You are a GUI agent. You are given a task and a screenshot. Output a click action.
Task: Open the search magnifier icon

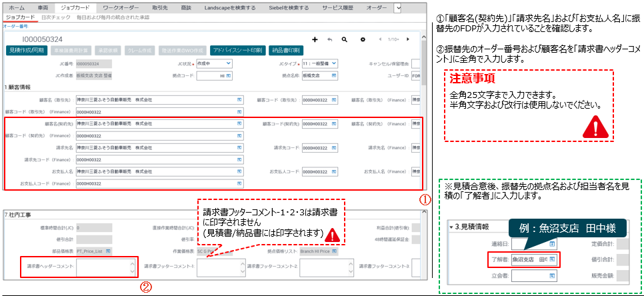[345, 40]
